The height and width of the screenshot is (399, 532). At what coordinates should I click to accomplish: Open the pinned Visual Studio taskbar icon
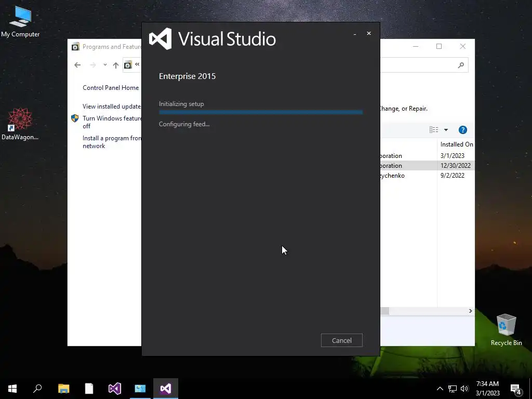(115, 389)
